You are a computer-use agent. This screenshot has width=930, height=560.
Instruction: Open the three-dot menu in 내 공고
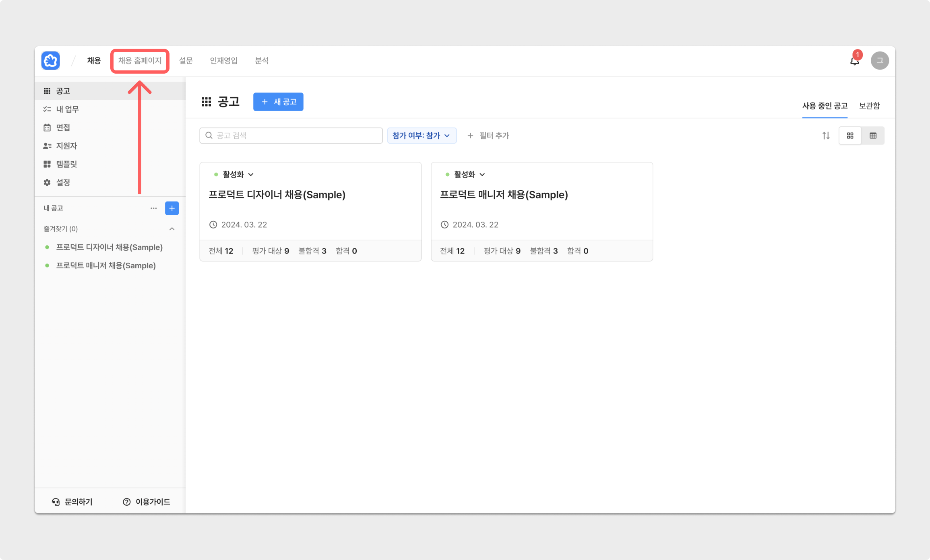point(153,208)
